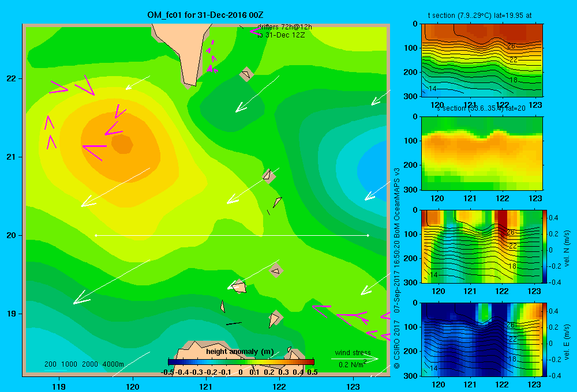This screenshot has height=392, width=577.
Task: Click the title 'OM_fc01 for 31-Dec-2016 00Z'
Action: 205,15
